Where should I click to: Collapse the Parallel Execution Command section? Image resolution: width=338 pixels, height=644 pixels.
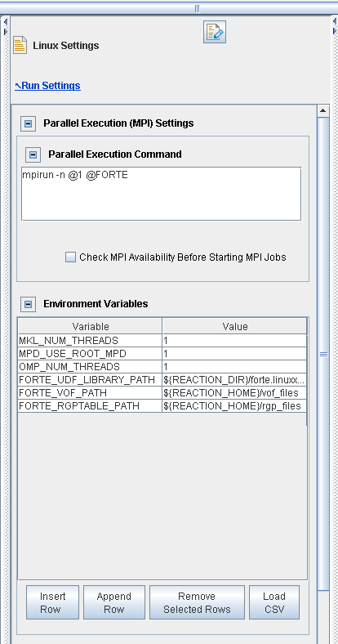coord(33,154)
